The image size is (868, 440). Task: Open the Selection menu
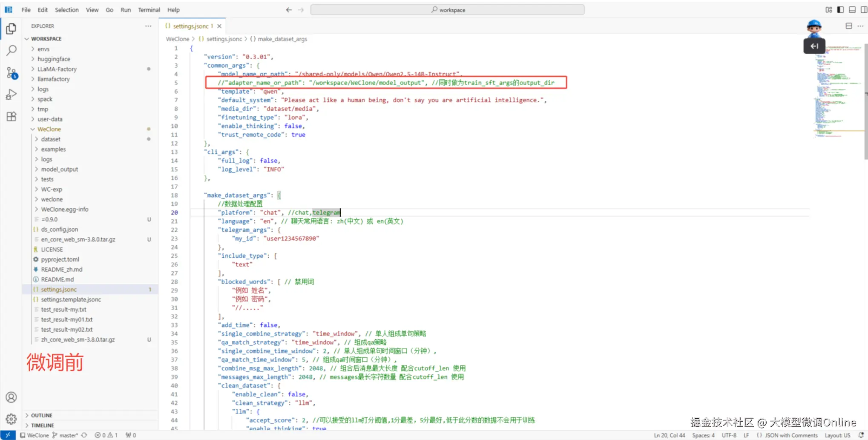67,10
